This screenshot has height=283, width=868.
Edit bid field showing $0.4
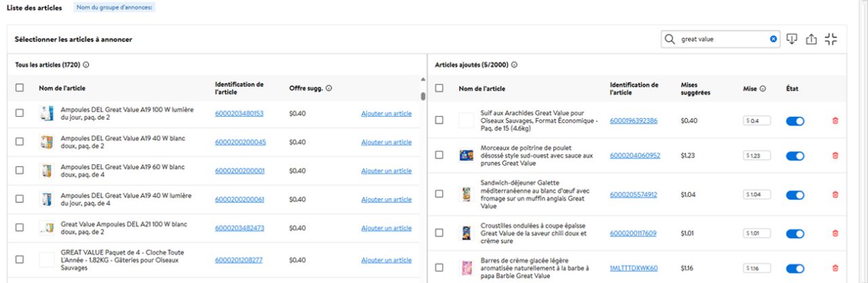click(757, 120)
